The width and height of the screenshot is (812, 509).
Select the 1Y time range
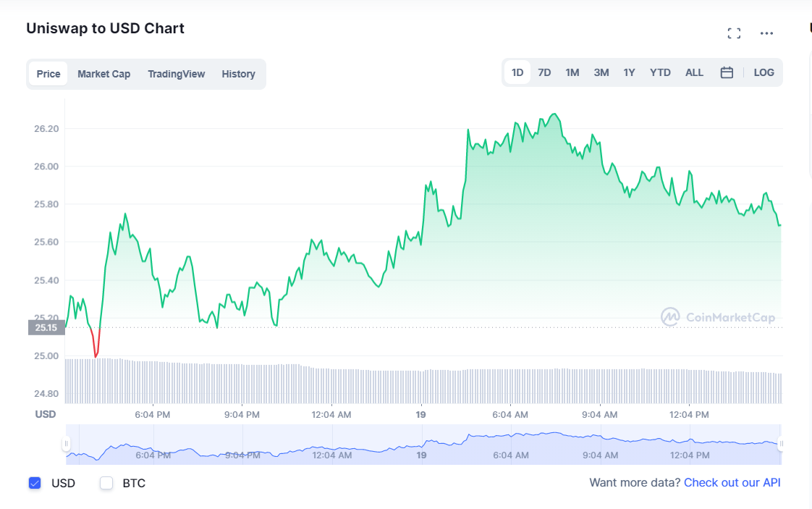click(629, 72)
